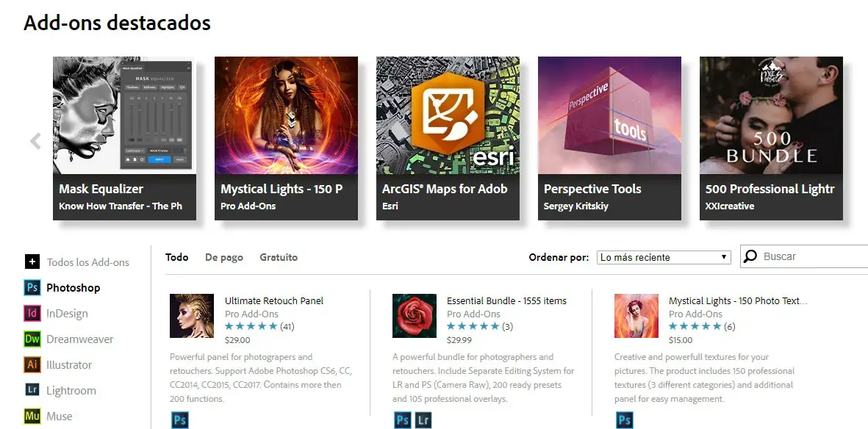
Task: Open the ArcGIS Maps featured thumbnail
Action: (x=448, y=115)
